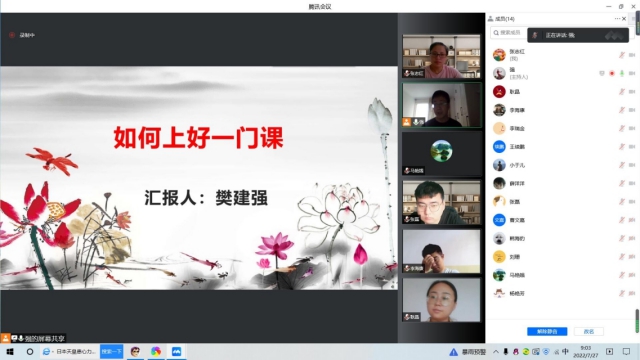Open Cortana circle in taskbar
640x360 pixels.
(30, 351)
